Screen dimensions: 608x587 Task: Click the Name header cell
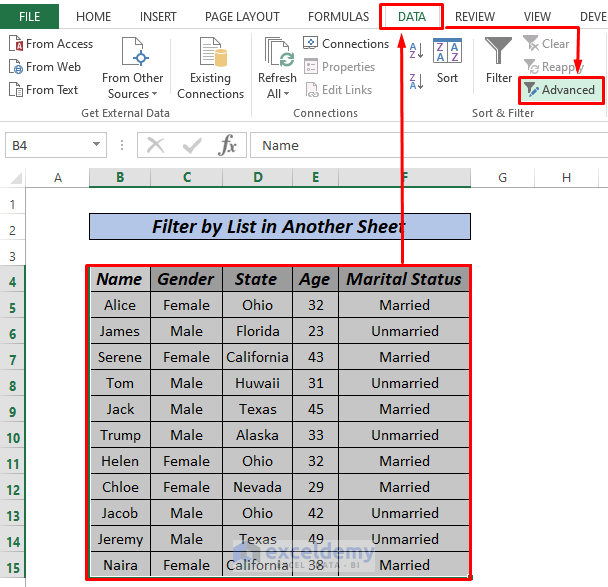click(x=120, y=279)
